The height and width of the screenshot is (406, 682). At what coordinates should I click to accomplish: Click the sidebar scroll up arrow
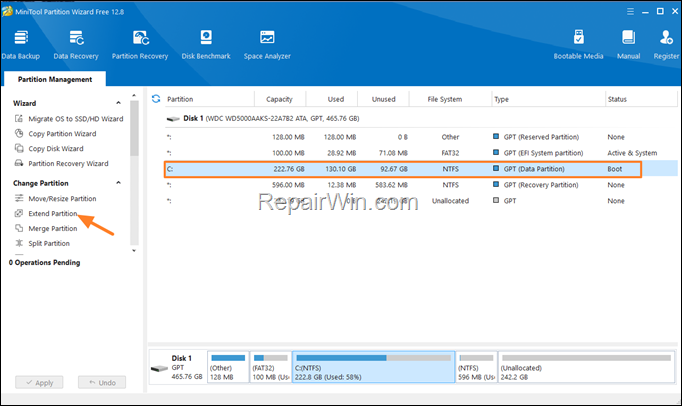coord(134,95)
